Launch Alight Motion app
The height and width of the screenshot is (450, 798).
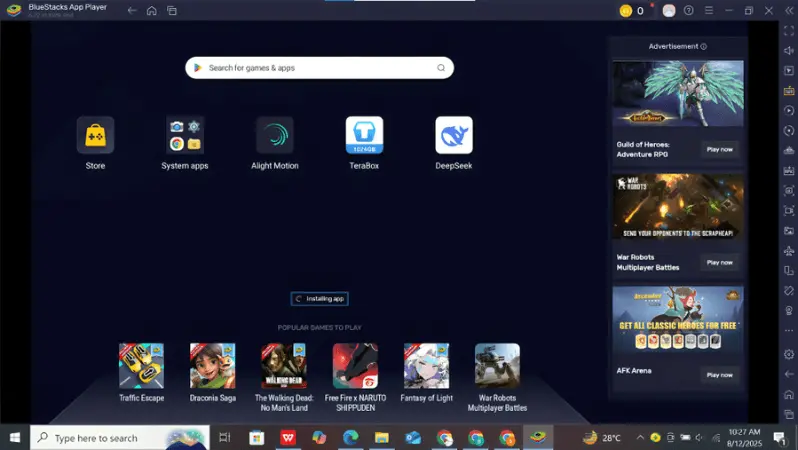275,135
